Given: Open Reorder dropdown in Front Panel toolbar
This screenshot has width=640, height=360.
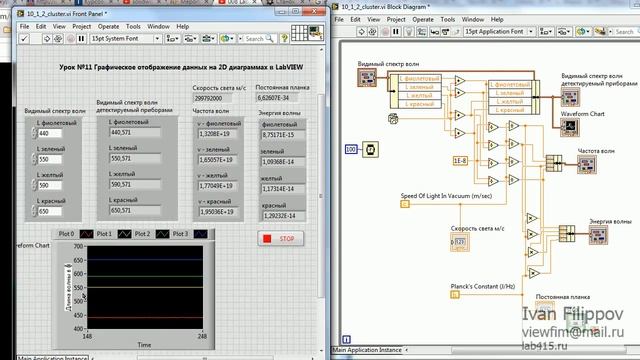Looking at the screenshot, I should pos(227,39).
